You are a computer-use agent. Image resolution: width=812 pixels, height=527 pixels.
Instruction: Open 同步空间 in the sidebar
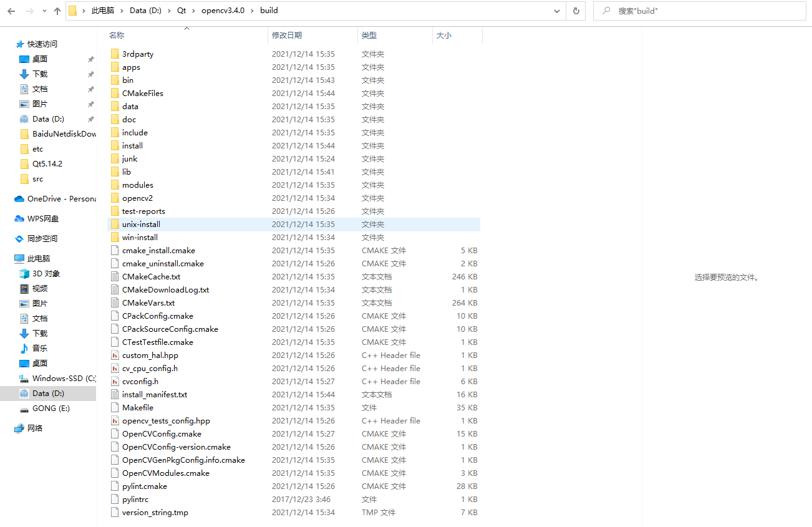42,239
